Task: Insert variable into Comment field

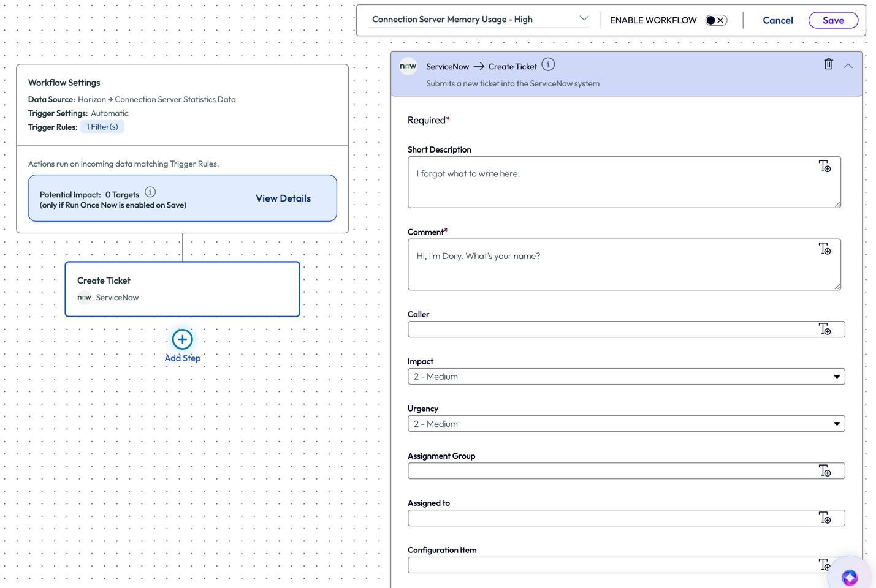Action: click(x=825, y=249)
